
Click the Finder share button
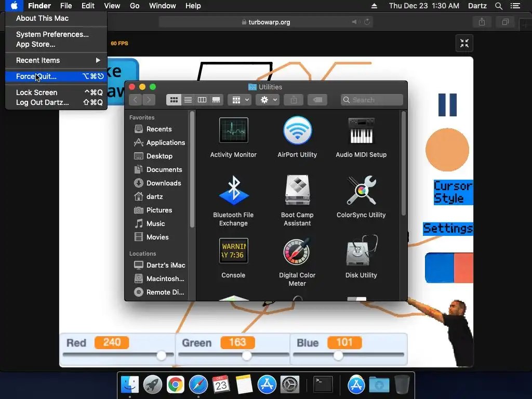[x=294, y=100]
